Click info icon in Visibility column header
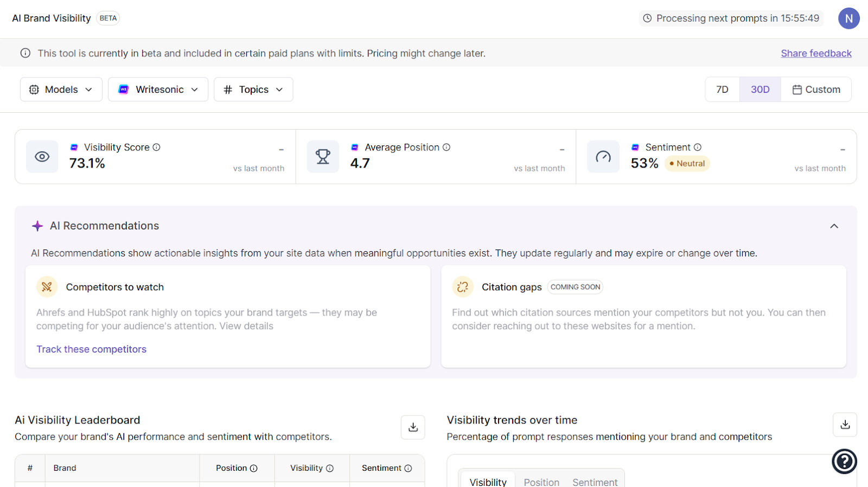This screenshot has height=487, width=868. [x=330, y=469]
